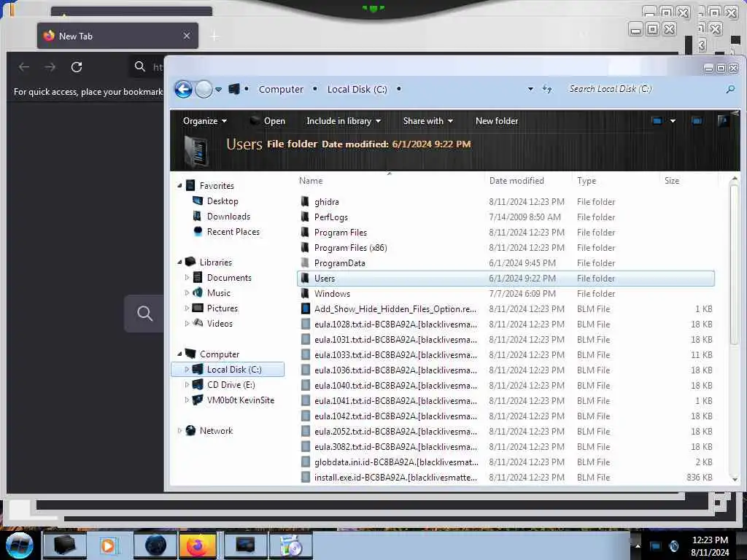
Task: Collapse the Favorites tree group
Action: pos(179,186)
